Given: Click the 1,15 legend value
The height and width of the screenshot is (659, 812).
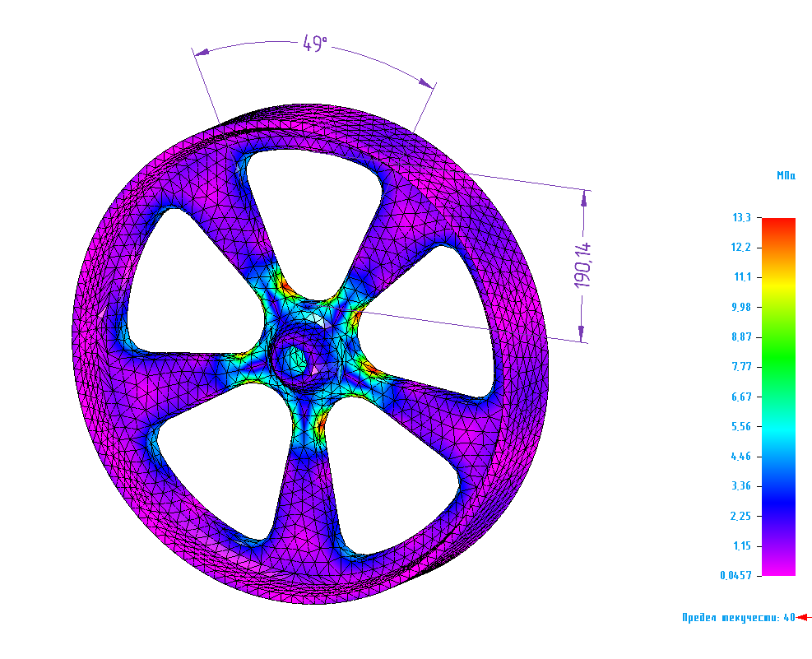Looking at the screenshot, I should [742, 545].
